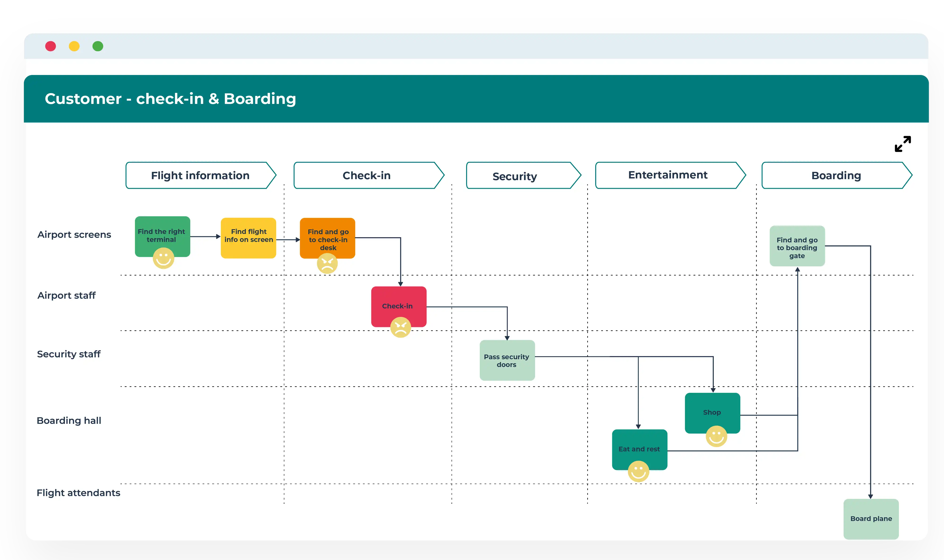Click the happy smiley on Eat and rest card
Image resolution: width=944 pixels, height=560 pixels.
(x=638, y=471)
